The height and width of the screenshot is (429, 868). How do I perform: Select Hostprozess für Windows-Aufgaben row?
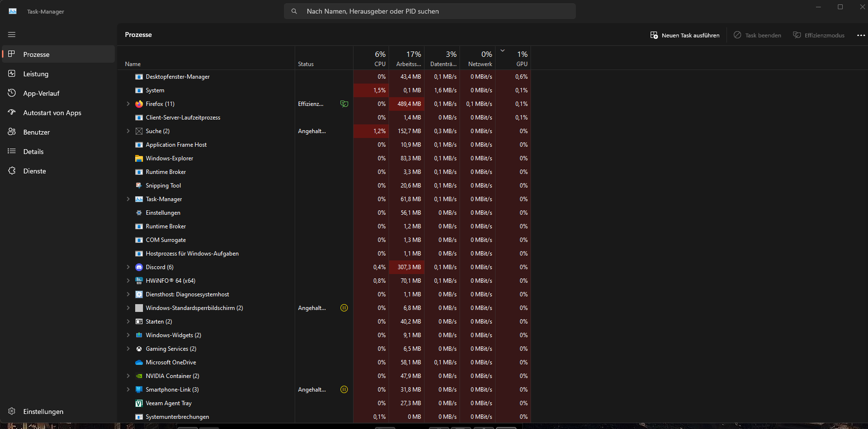pos(324,254)
